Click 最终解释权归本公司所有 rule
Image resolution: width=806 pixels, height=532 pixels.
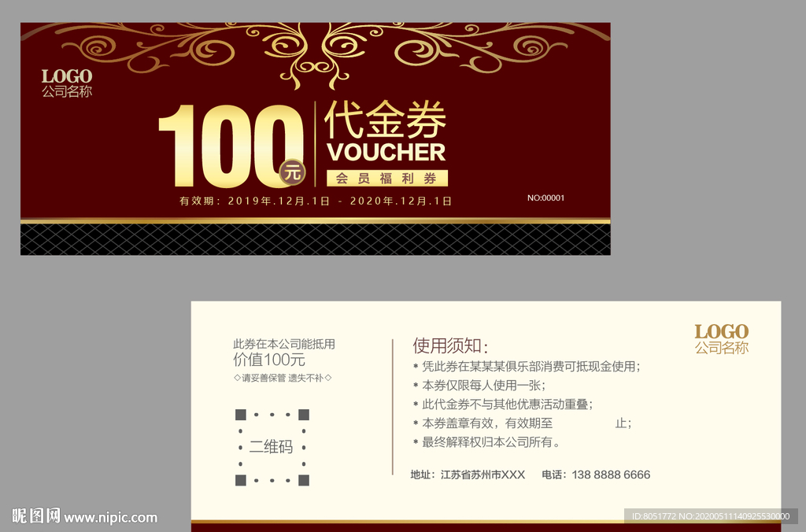click(486, 442)
